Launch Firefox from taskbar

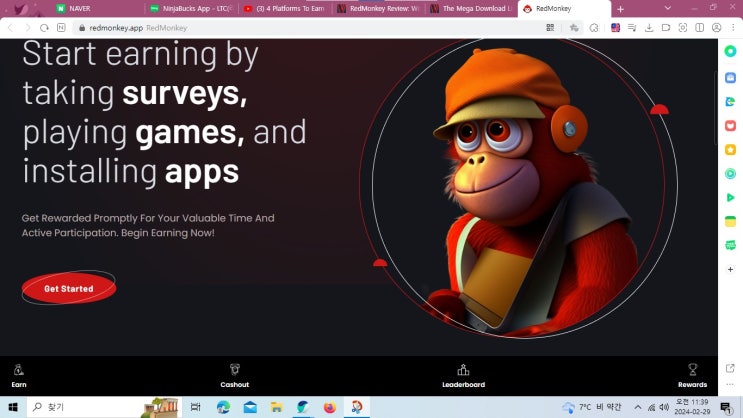coord(330,407)
